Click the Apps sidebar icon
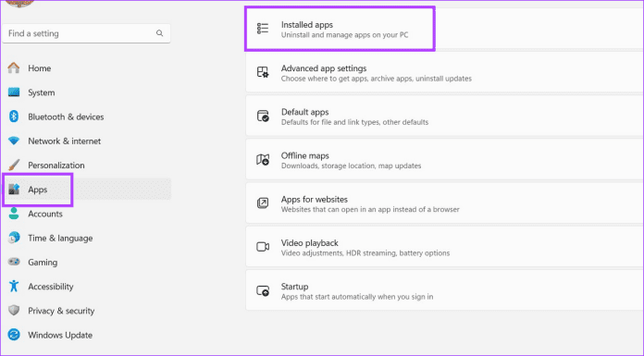Viewport: 644px width, 356px height. coord(14,190)
